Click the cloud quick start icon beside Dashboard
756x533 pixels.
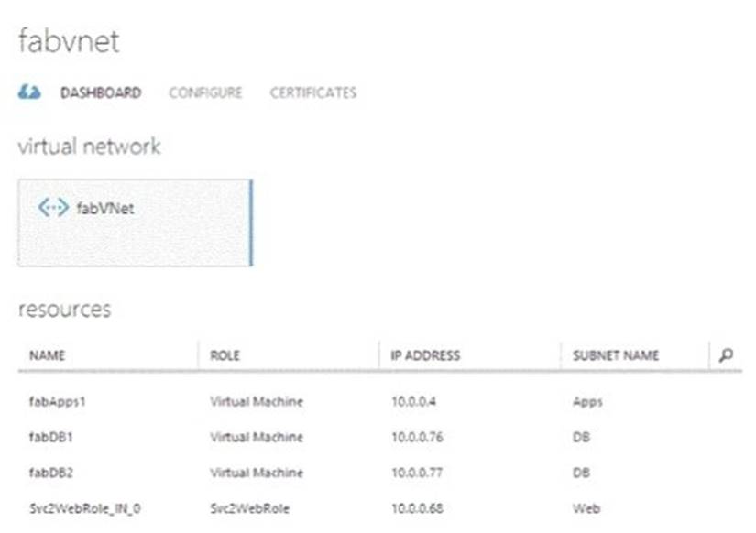pyautogui.click(x=29, y=92)
